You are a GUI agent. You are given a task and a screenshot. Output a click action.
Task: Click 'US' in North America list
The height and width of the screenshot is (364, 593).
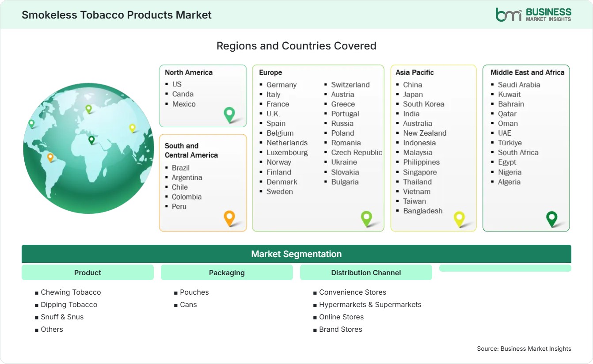click(177, 84)
